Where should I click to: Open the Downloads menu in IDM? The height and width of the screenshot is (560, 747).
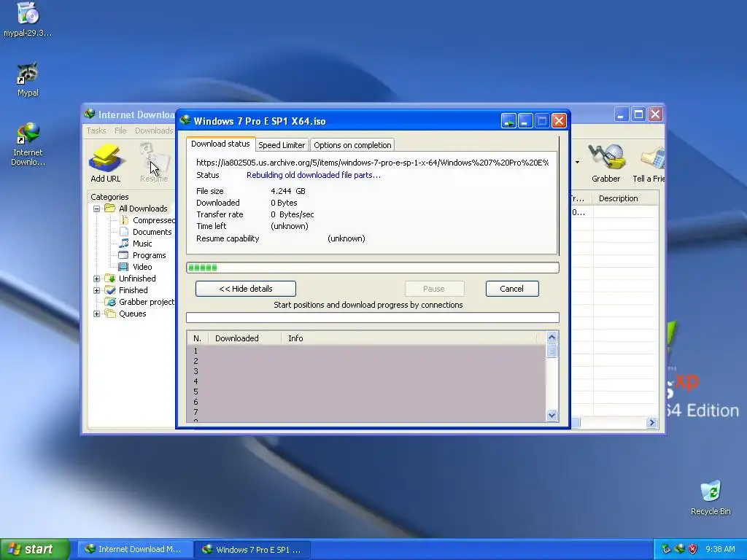(154, 131)
